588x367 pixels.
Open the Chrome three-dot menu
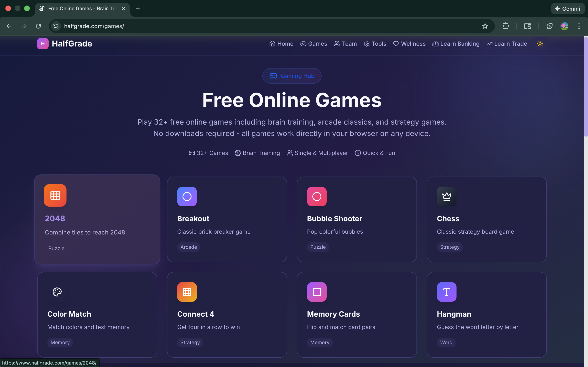(579, 26)
